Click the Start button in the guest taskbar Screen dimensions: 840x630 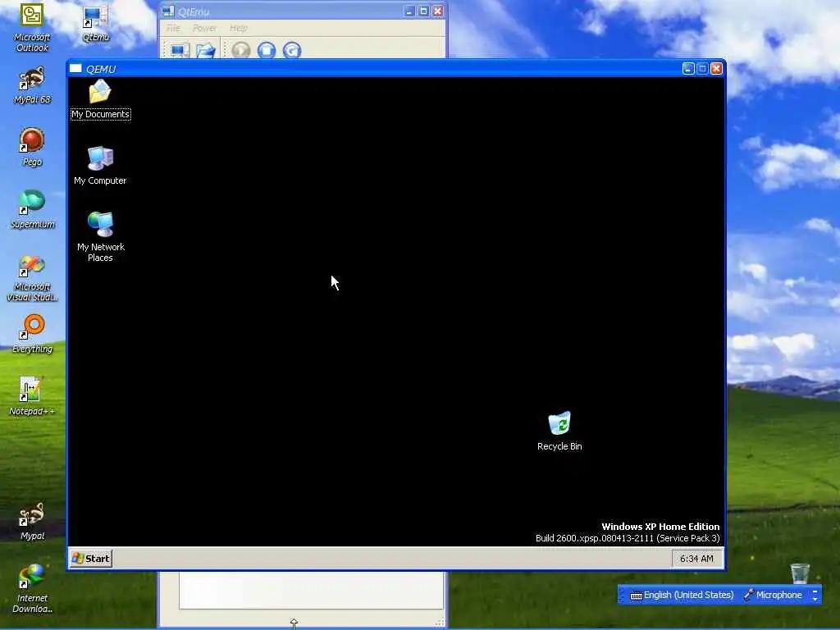tap(91, 558)
